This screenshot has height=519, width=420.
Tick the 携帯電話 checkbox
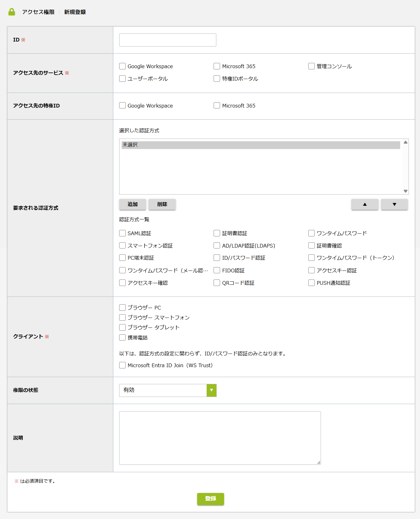point(123,338)
